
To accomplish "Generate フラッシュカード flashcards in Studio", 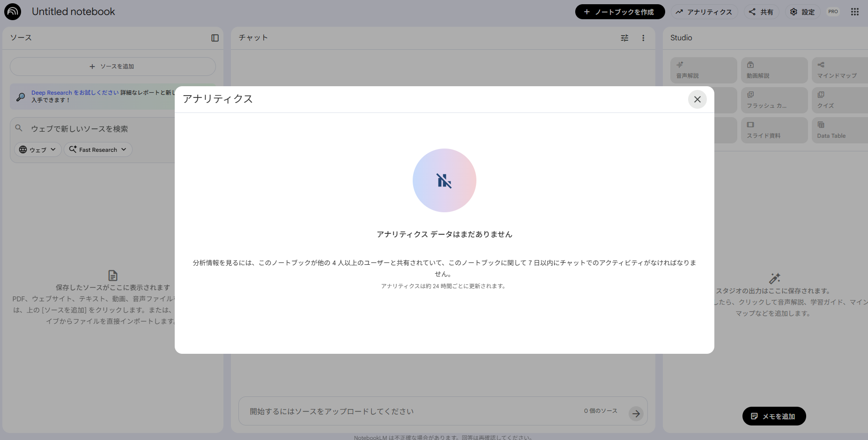I will coord(774,100).
